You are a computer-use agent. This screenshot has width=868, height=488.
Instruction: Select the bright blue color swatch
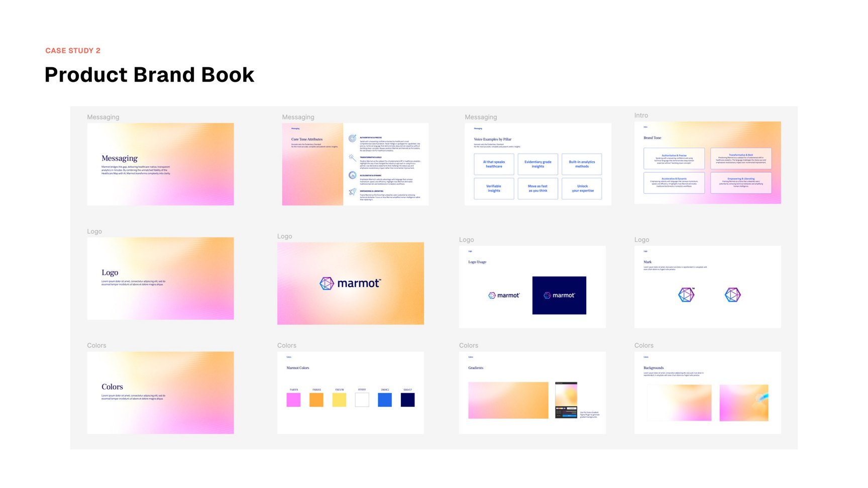pyautogui.click(x=385, y=400)
